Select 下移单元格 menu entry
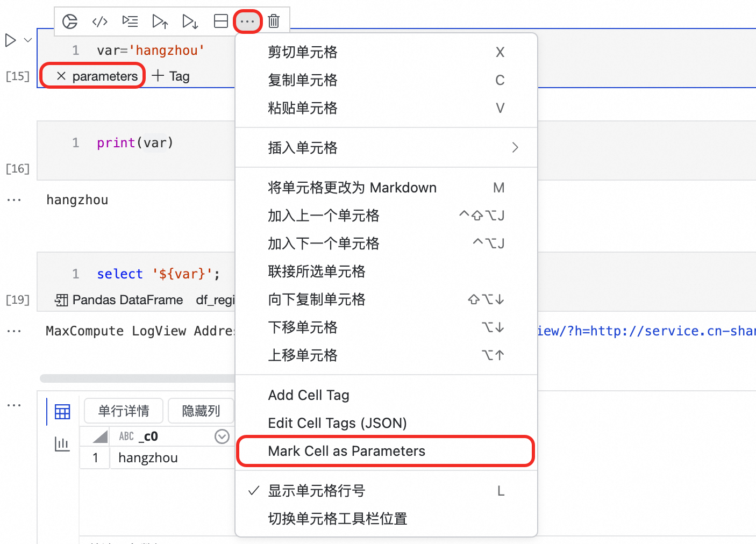The width and height of the screenshot is (756, 544). coord(386,327)
